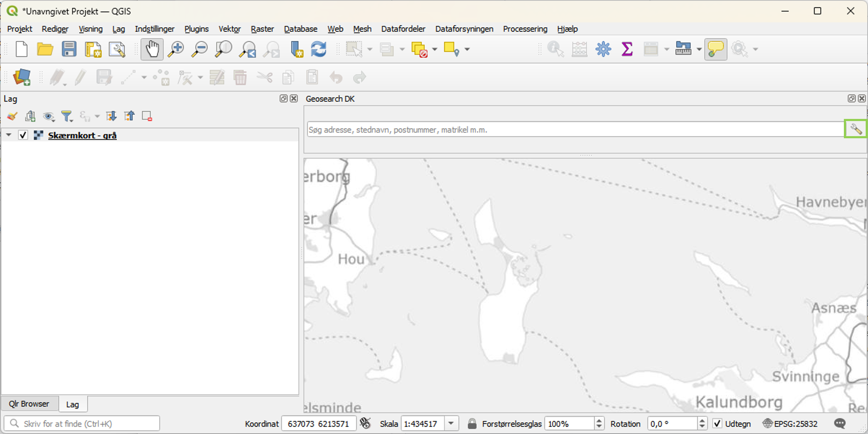The width and height of the screenshot is (868, 434).
Task: Toggle the map tips tool
Action: 715,49
